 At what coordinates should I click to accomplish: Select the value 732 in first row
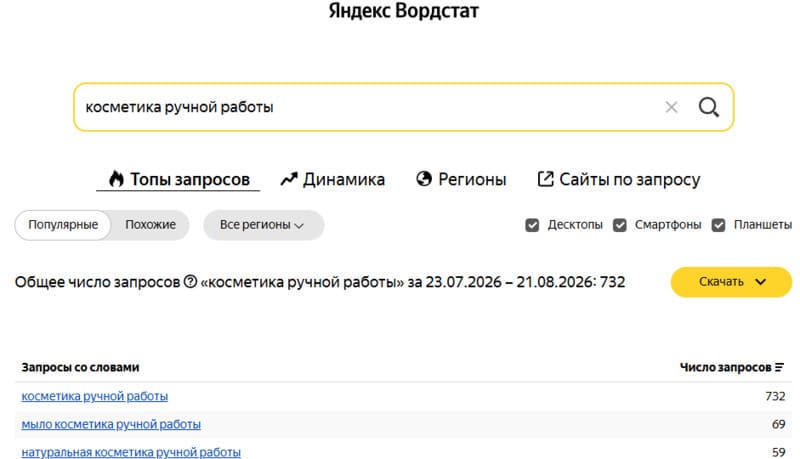[775, 396]
